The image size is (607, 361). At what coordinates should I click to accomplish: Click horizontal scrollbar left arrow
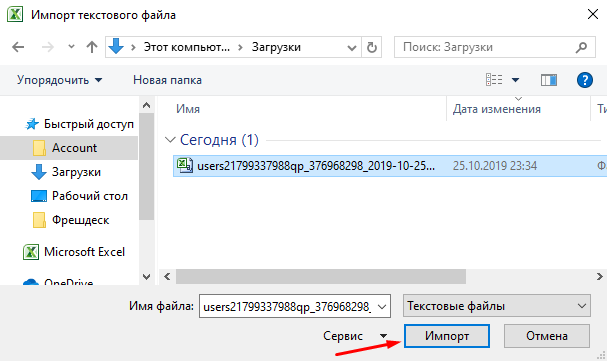167,277
